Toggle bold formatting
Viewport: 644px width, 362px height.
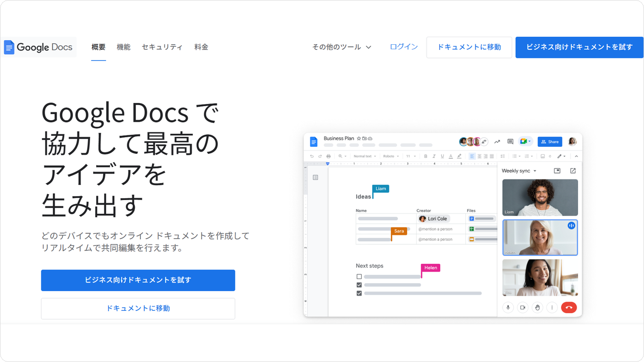point(426,156)
